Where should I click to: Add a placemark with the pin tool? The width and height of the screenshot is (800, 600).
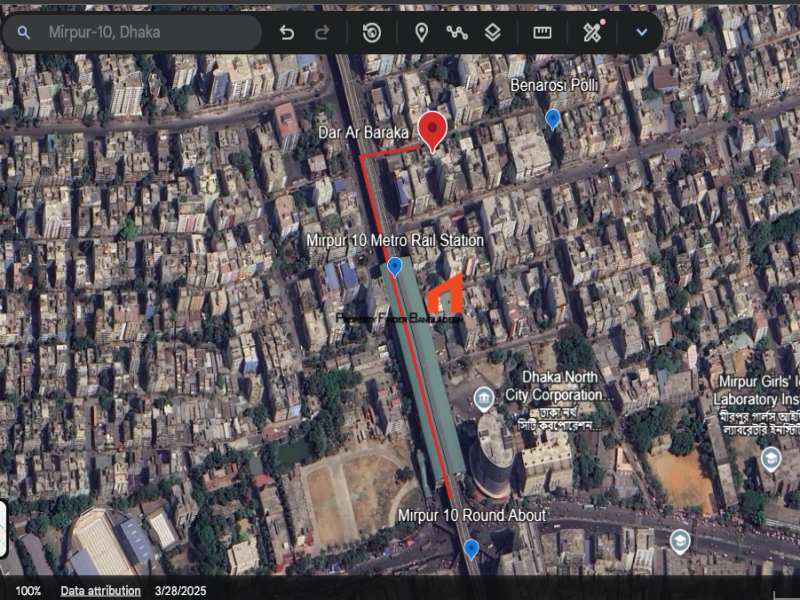[421, 33]
